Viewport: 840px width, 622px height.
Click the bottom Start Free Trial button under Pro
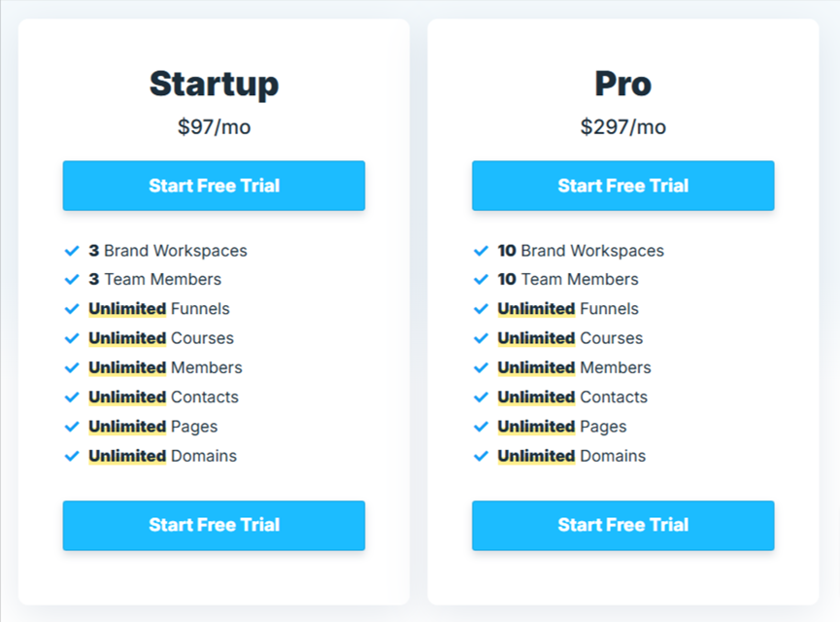(x=622, y=525)
